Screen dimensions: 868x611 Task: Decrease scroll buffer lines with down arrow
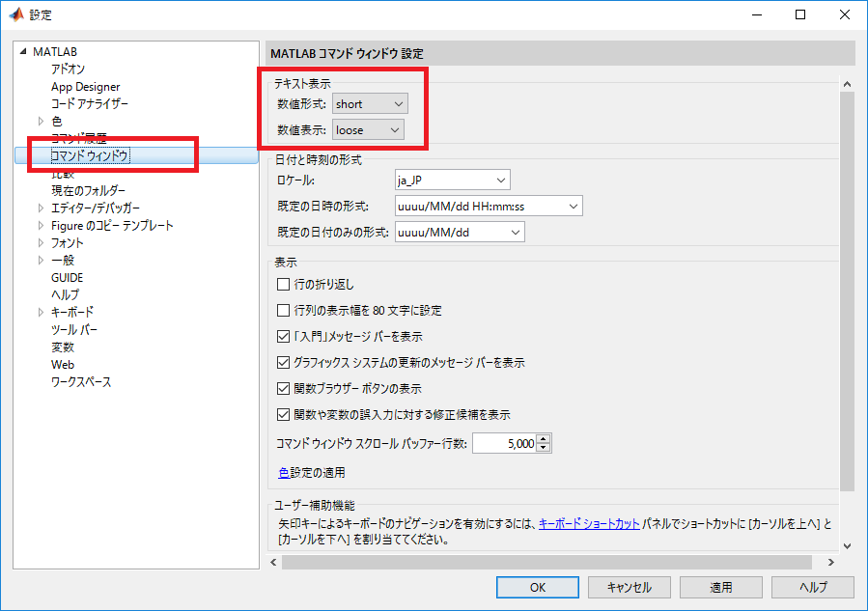pos(544,448)
